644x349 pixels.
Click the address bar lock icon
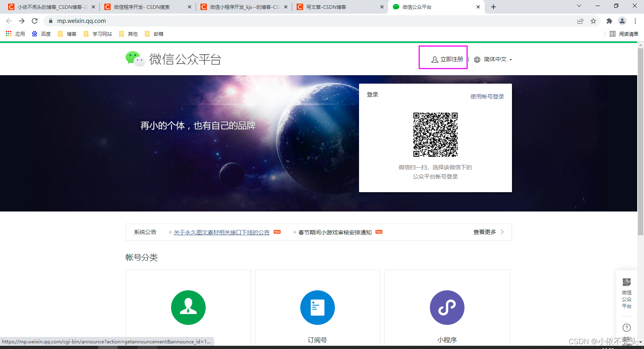pos(51,21)
